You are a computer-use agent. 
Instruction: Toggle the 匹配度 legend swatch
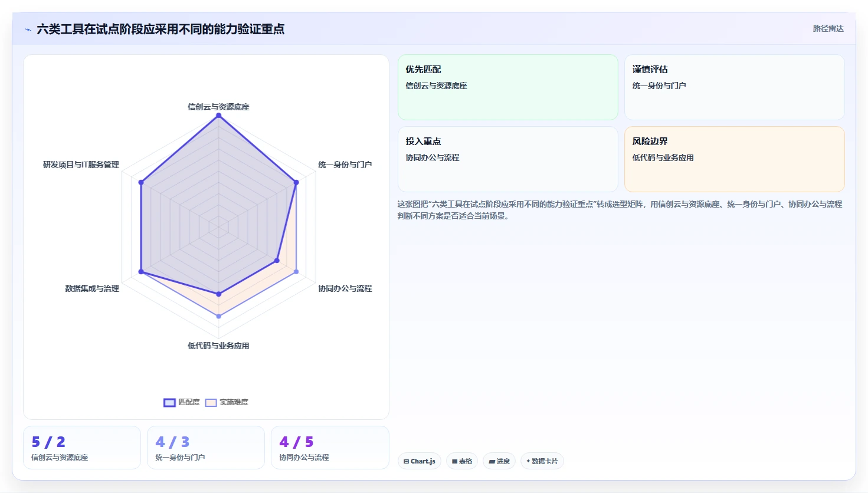169,402
